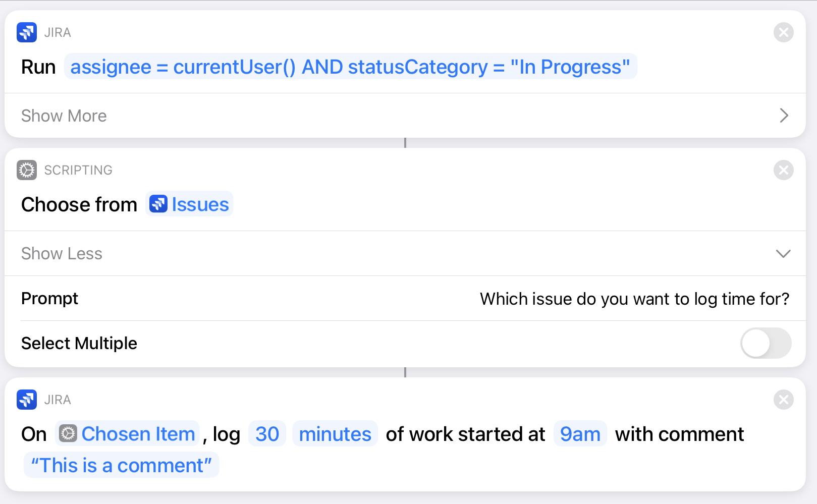Enable the Select Multiple toggle
The height and width of the screenshot is (504, 817).
(x=766, y=343)
